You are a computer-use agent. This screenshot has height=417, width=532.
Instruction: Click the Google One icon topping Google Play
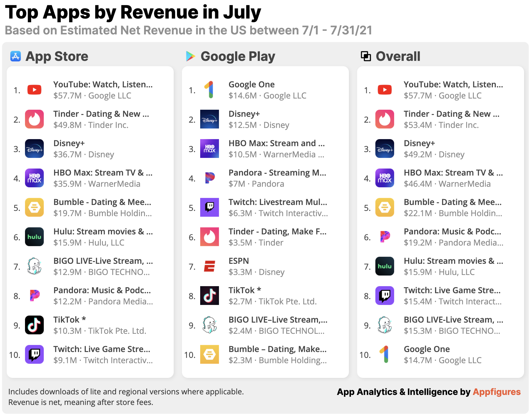pos(209,90)
